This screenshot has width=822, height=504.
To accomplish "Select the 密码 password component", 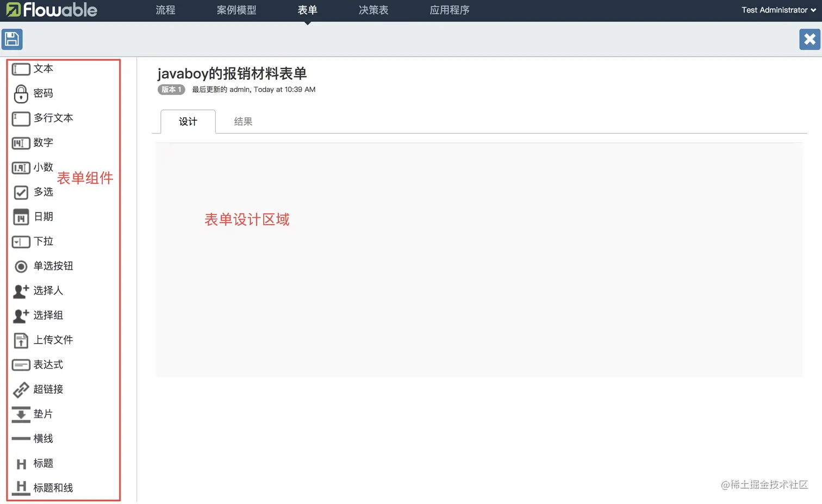I will pyautogui.click(x=43, y=94).
